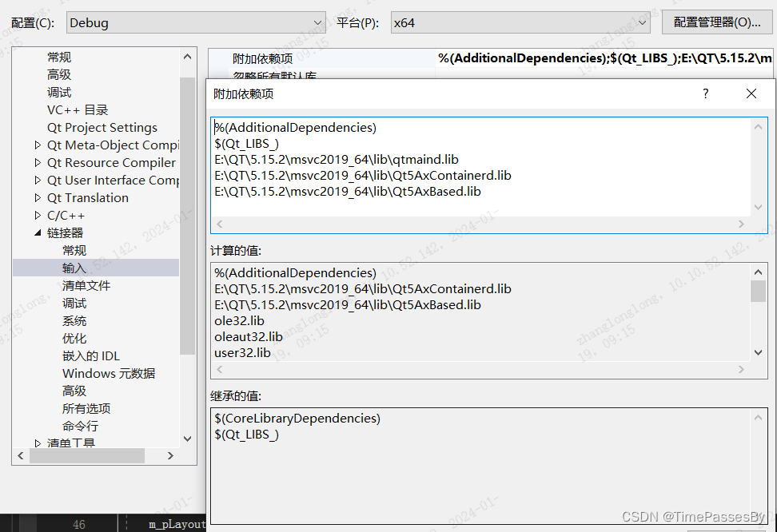Open the 配置管理器(O) dialog
Viewport: 777px width, 532px height.
[717, 22]
